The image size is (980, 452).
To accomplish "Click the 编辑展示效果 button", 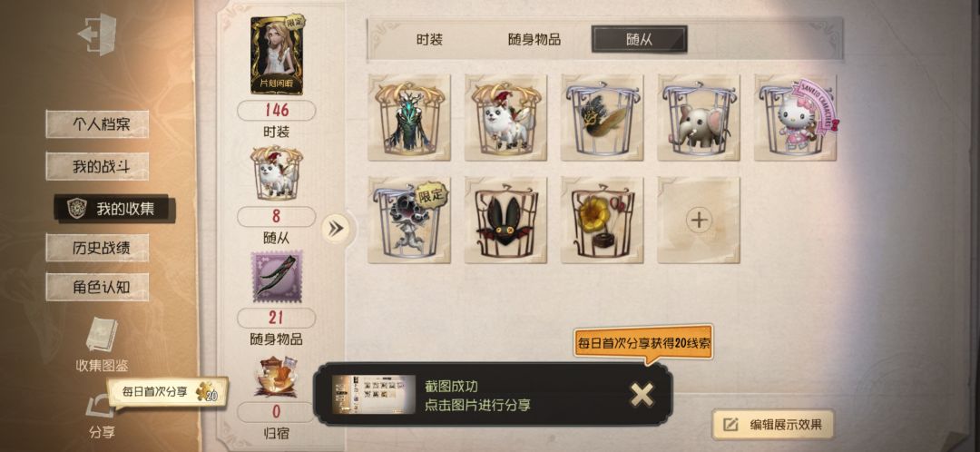I will coord(774,425).
